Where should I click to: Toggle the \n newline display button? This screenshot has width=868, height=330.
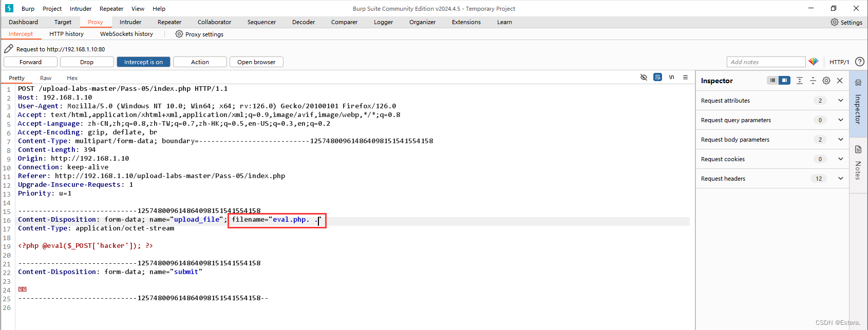(x=671, y=77)
